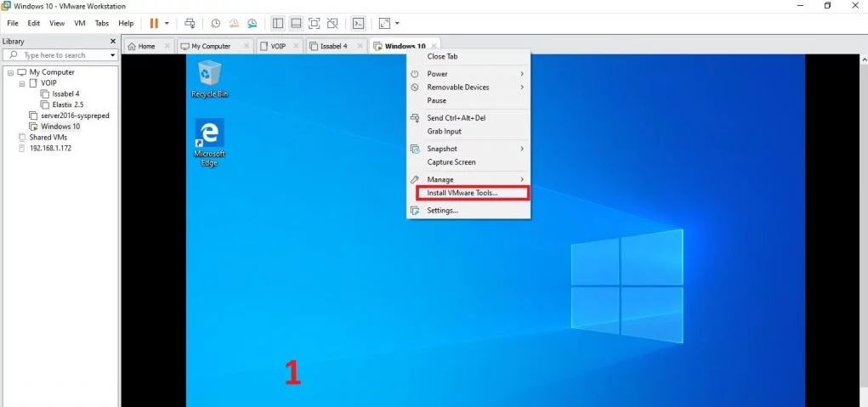The height and width of the screenshot is (407, 868).
Task: Close the VOIP tab with its X
Action: coord(296,46)
